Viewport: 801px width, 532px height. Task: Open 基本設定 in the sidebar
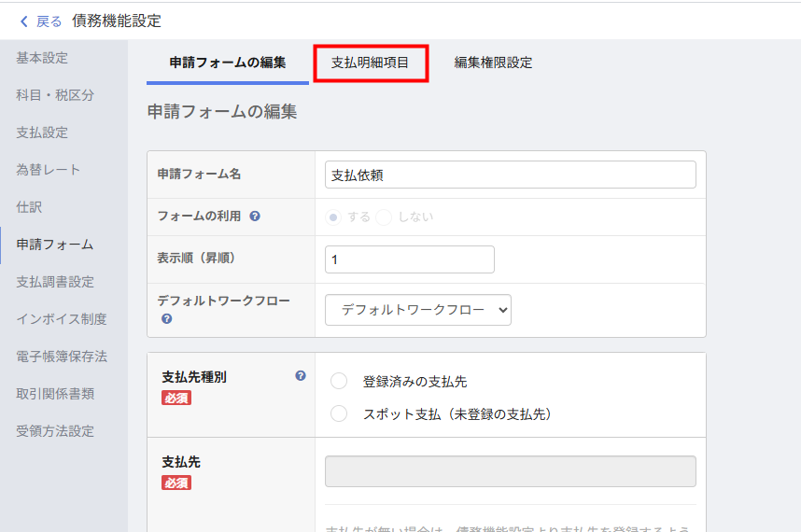pos(42,58)
